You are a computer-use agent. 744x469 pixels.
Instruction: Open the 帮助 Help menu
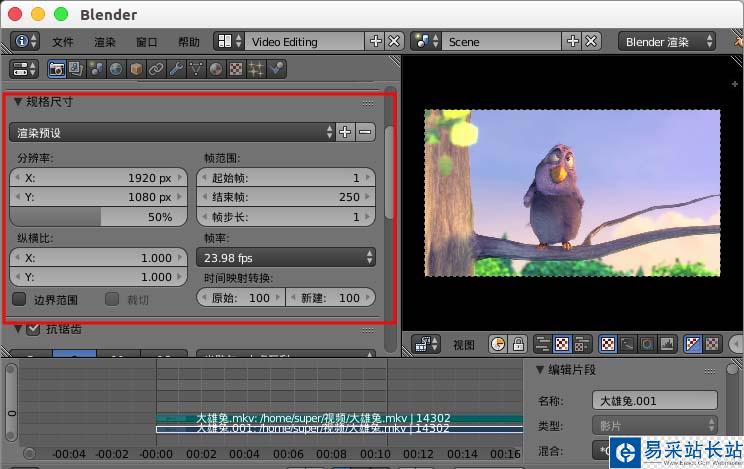(x=189, y=42)
